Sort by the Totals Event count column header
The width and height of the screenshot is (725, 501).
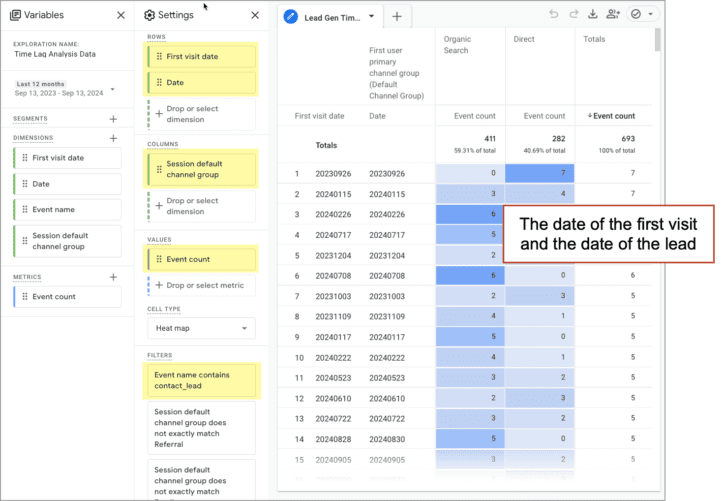610,116
